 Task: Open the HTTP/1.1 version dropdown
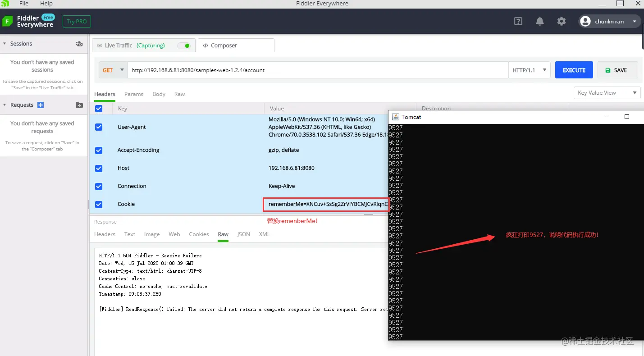tap(529, 70)
